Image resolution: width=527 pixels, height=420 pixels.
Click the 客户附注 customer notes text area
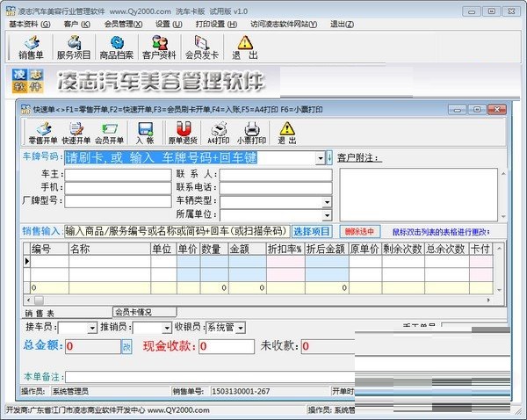point(418,195)
